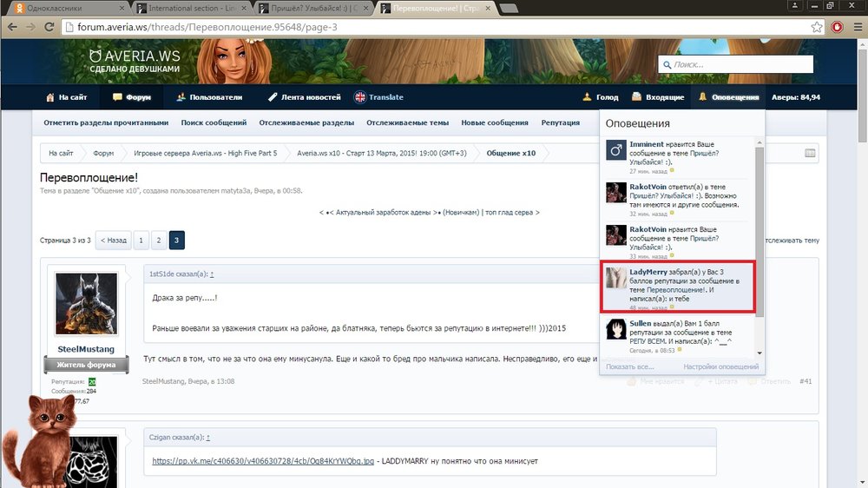This screenshot has height=488, width=868.
Task: Click Imminent's avatar in notifications
Action: click(x=616, y=151)
